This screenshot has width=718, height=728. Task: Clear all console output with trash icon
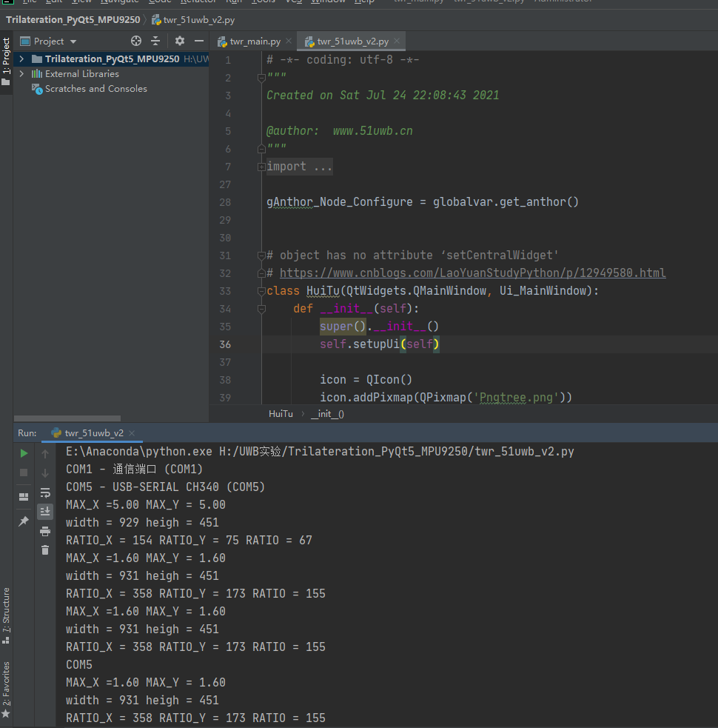[x=45, y=550]
